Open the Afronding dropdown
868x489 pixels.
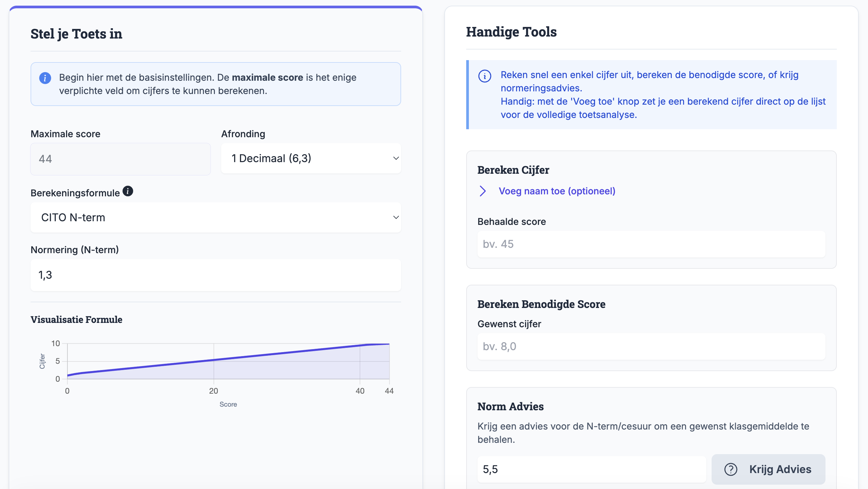point(311,158)
